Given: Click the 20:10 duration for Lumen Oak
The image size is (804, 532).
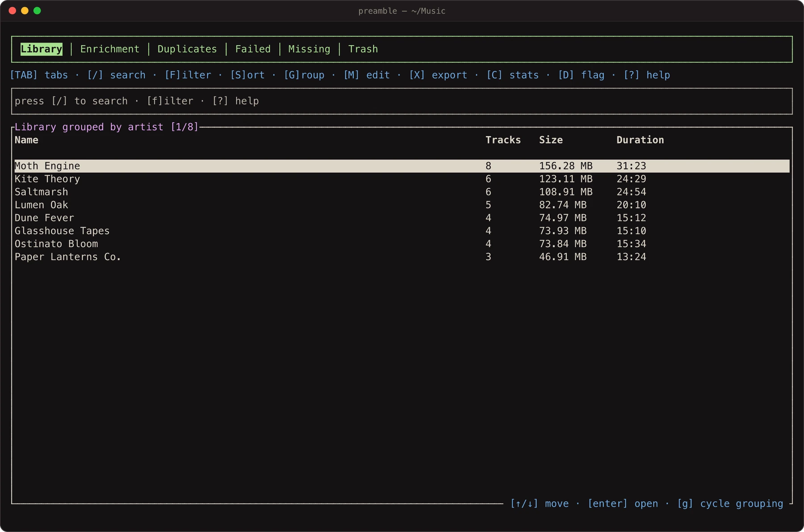Looking at the screenshot, I should (631, 205).
